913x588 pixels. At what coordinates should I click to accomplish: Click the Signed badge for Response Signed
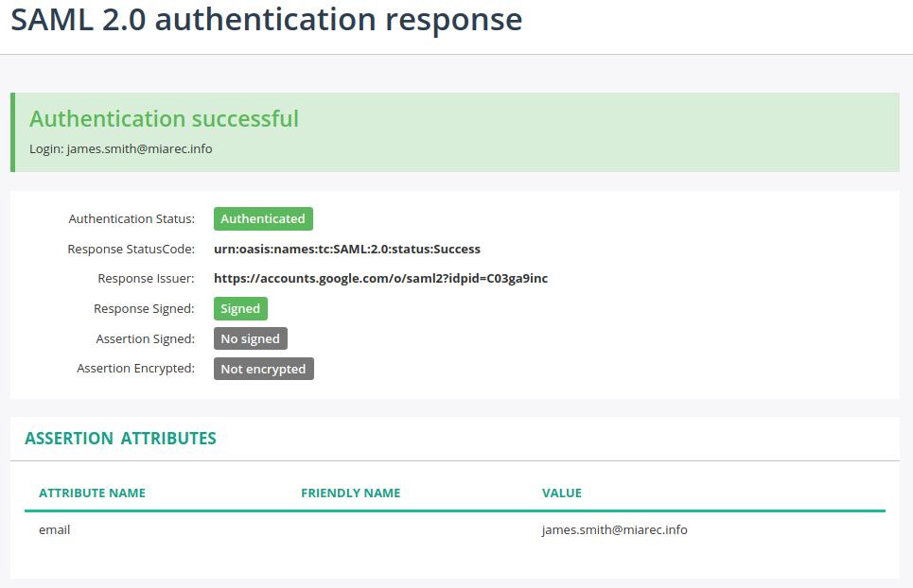(x=240, y=308)
